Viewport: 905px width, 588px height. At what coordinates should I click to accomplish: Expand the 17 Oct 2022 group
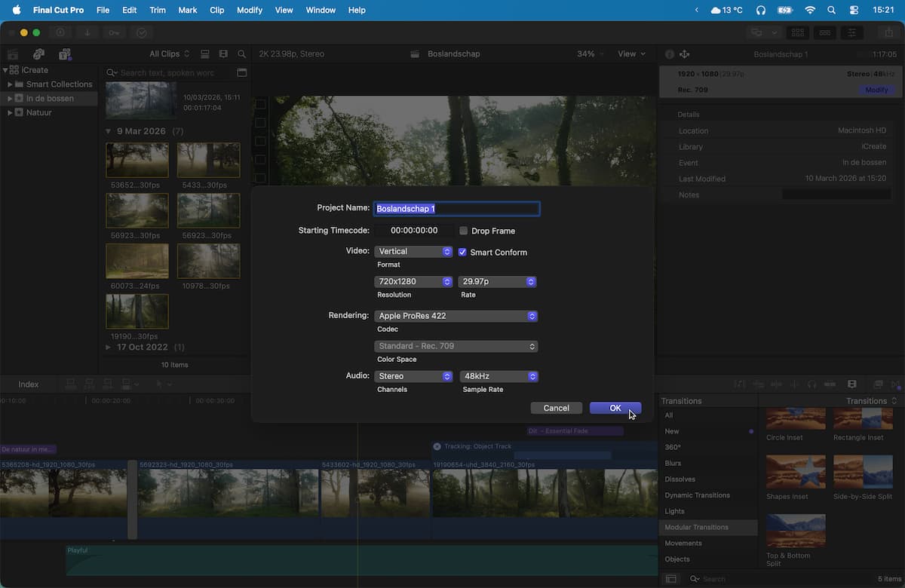tap(108, 348)
